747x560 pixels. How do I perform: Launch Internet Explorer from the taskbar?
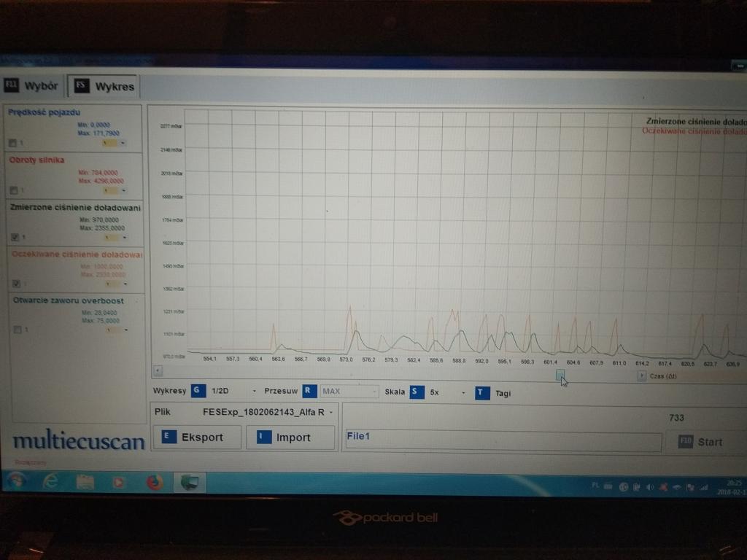(50, 482)
